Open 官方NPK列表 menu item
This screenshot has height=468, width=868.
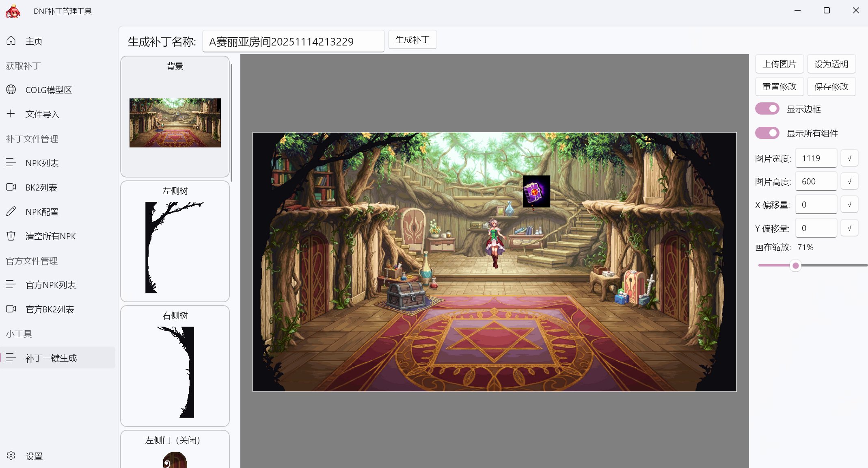tap(50, 285)
